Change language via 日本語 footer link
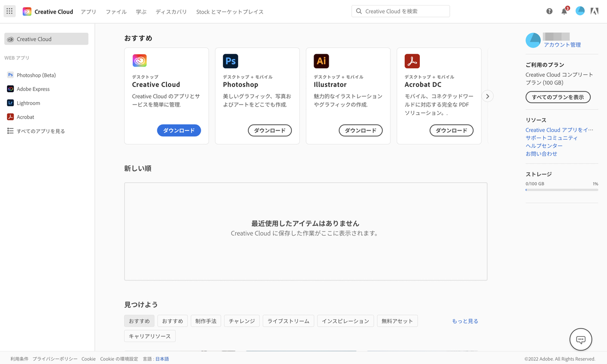Screen dimensions: 607x364 click(162, 359)
